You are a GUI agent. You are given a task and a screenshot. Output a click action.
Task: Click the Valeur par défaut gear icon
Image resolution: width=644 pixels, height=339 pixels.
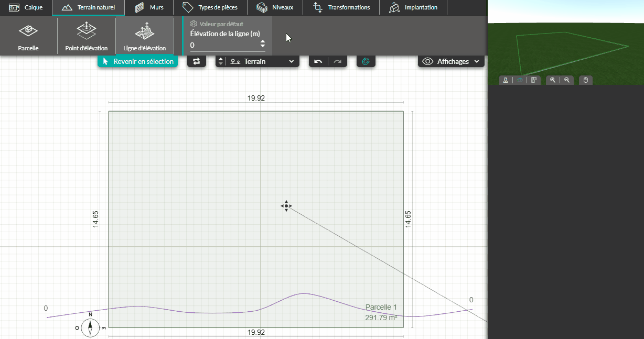point(194,24)
